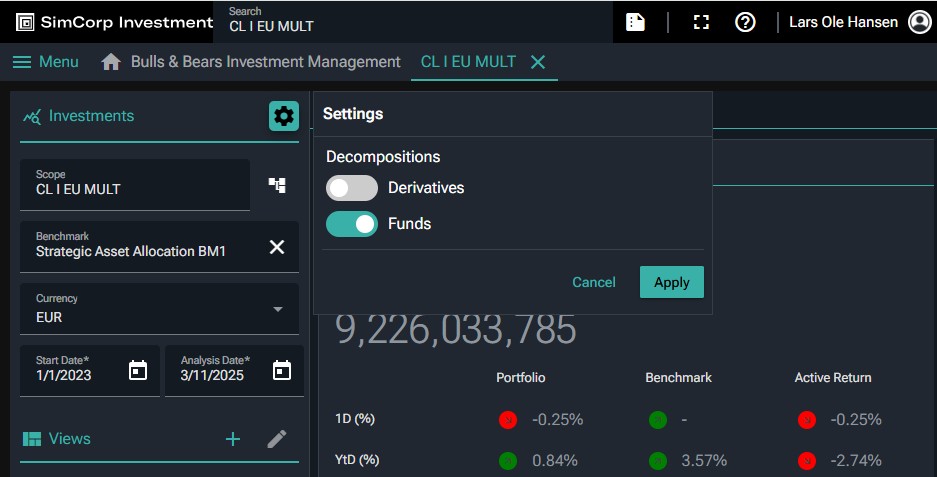Image resolution: width=937 pixels, height=477 pixels.
Task: Click the Search box showing CL I EU MULT
Action: click(412, 22)
